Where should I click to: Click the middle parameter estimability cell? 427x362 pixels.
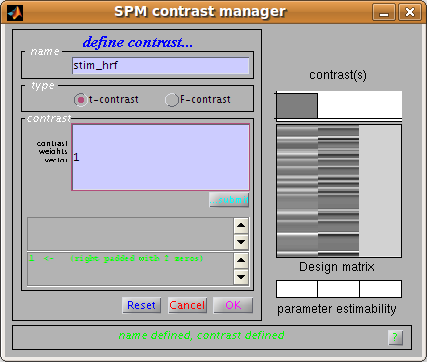pos(339,289)
